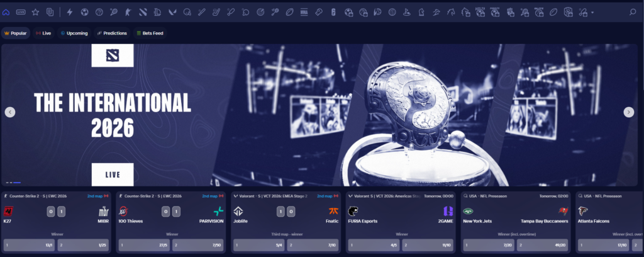Bet on FURIA Esports at 4/5
This screenshot has height=257, width=644.
point(374,245)
